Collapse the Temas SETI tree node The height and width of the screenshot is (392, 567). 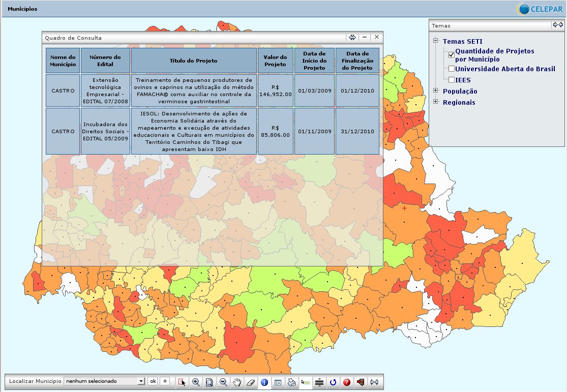pyautogui.click(x=436, y=41)
